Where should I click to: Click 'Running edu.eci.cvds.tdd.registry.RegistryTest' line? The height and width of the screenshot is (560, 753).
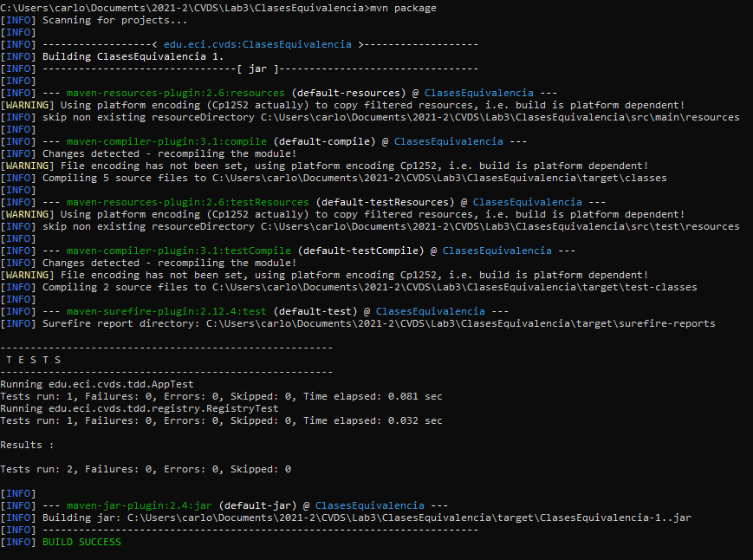(140, 408)
